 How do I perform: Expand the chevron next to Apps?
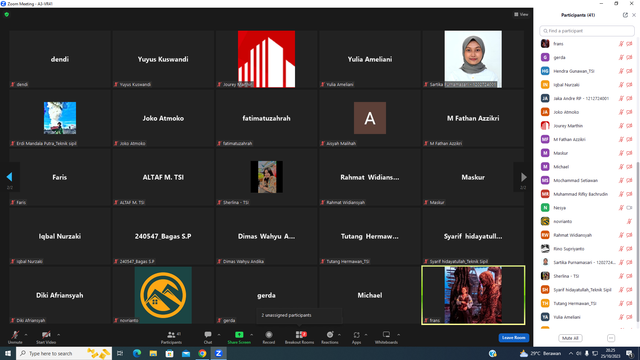366,335
